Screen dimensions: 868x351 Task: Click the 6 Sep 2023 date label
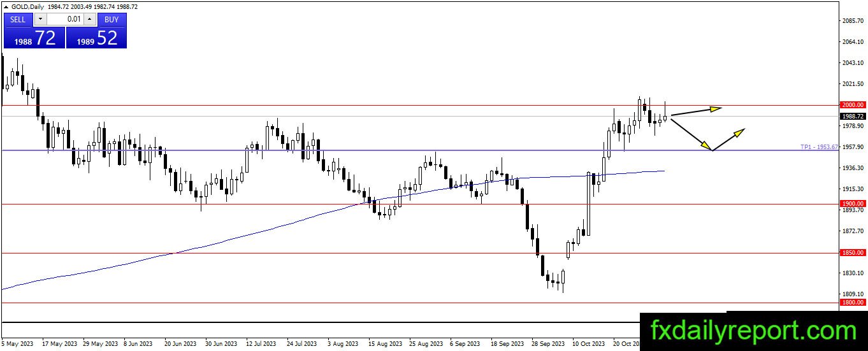(465, 344)
